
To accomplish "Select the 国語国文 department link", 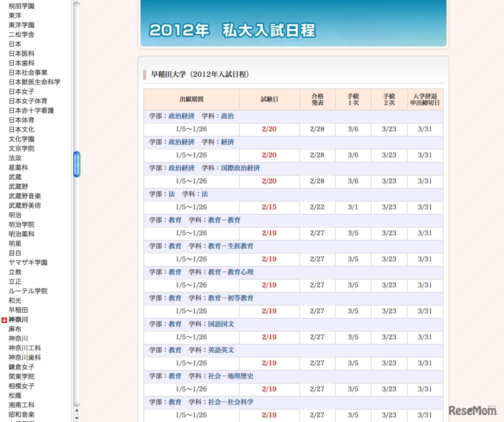I will 221,324.
